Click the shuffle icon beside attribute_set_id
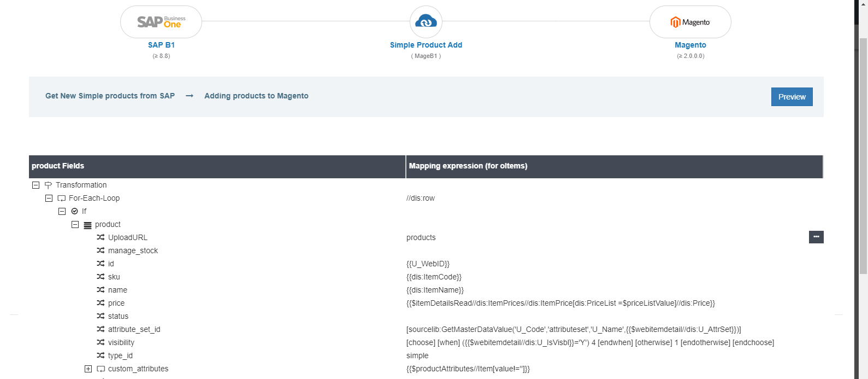Image resolution: width=868 pixels, height=379 pixels. [101, 329]
